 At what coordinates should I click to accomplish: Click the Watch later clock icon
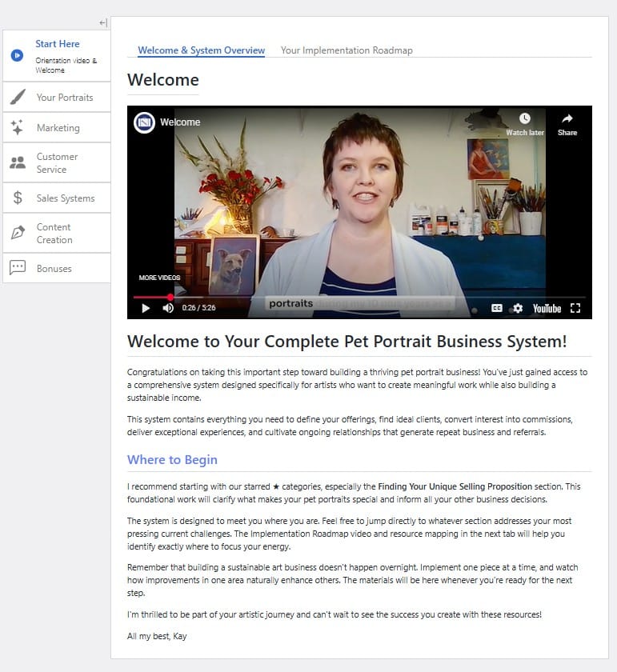[525, 118]
